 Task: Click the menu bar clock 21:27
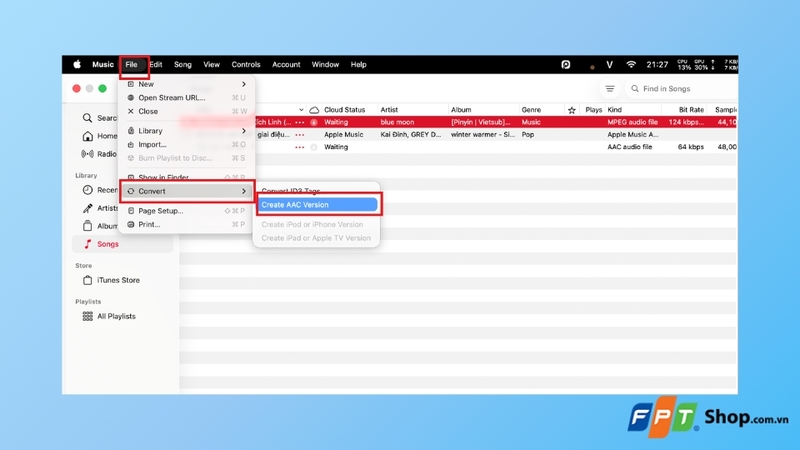coord(657,64)
